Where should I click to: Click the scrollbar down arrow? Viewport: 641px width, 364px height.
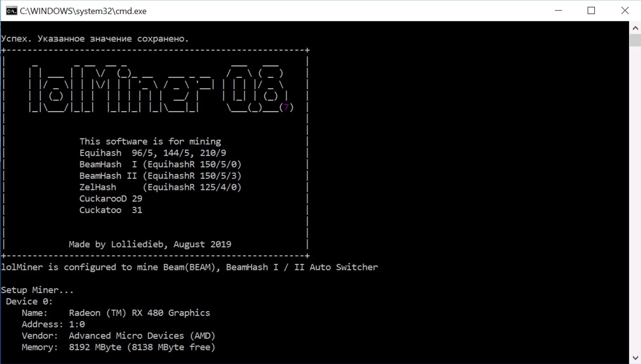tap(635, 358)
